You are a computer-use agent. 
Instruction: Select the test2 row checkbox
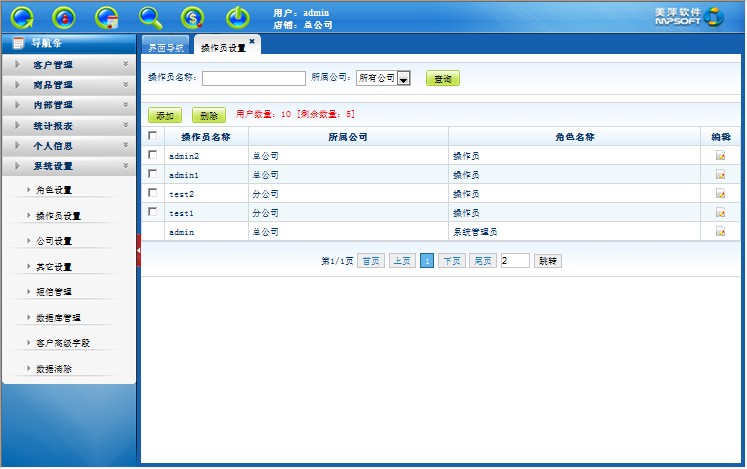(x=152, y=193)
